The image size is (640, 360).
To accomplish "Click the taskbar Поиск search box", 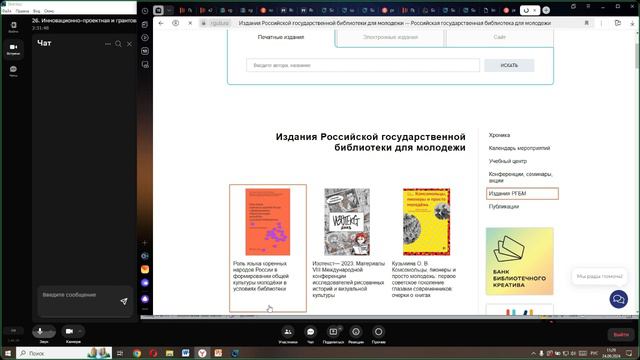I will tap(64, 353).
